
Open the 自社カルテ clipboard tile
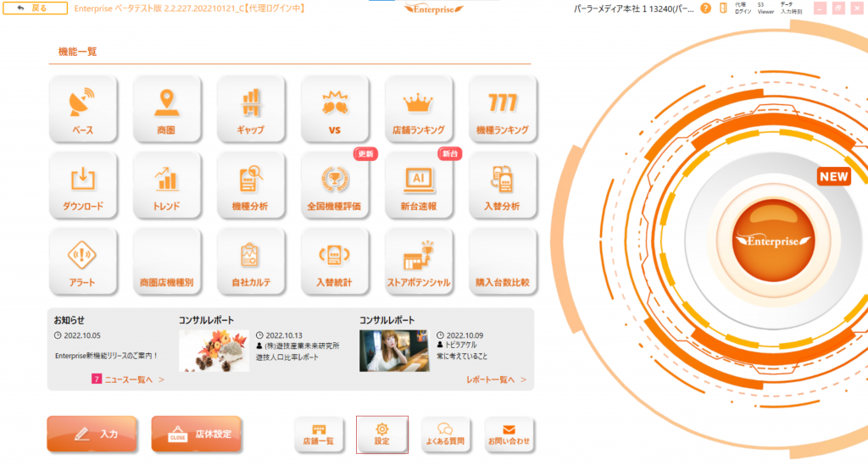(251, 262)
